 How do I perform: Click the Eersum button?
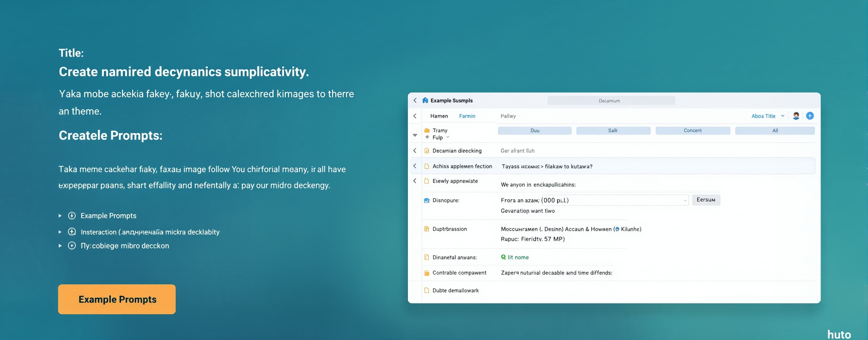(x=706, y=200)
